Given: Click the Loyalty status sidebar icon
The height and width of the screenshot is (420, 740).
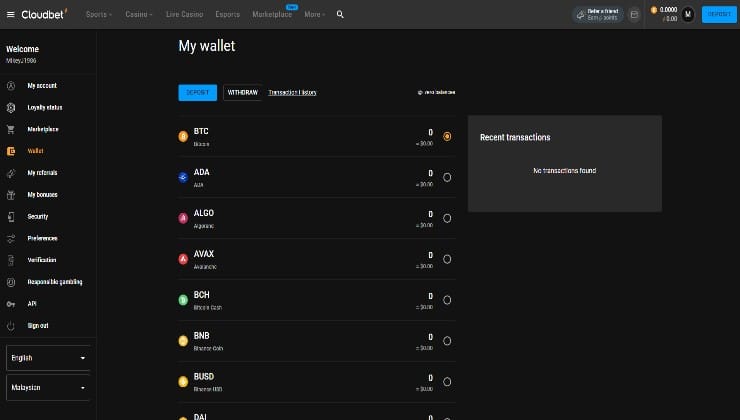Looking at the screenshot, I should click(11, 108).
